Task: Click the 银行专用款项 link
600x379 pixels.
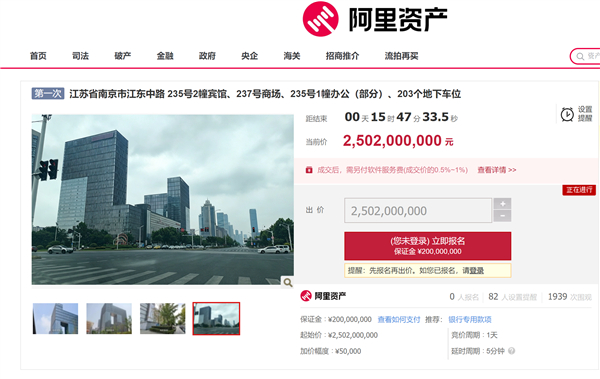Action: pos(470,319)
